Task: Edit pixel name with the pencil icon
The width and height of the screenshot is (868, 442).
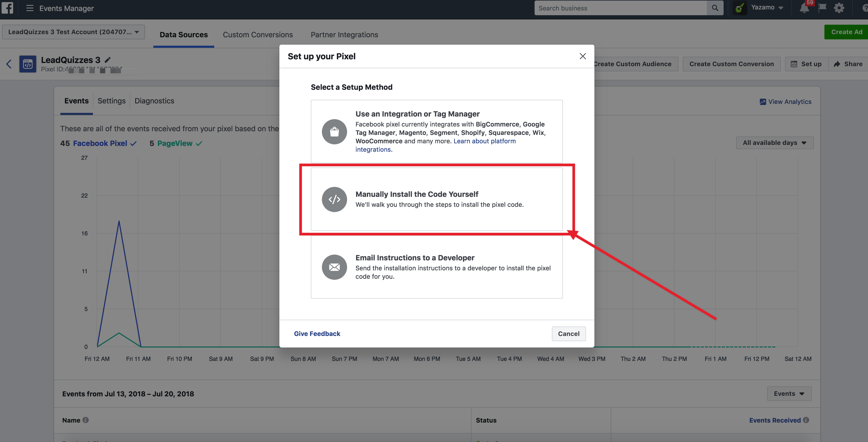Action: point(107,60)
